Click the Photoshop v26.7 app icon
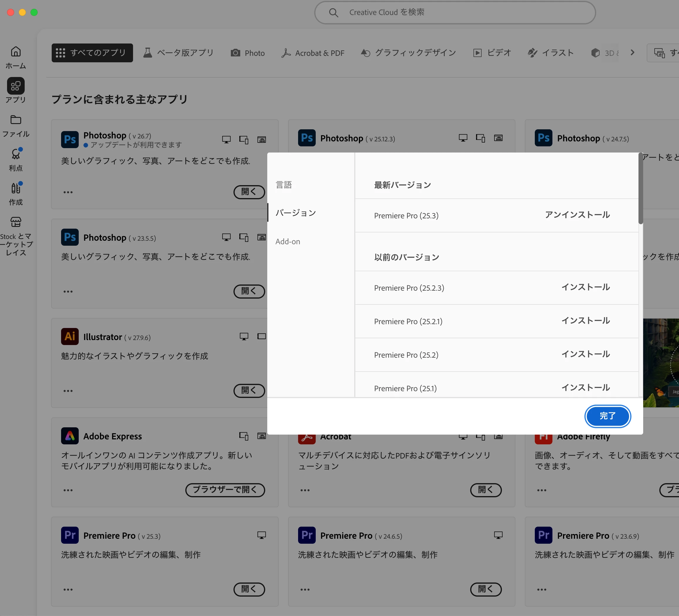The width and height of the screenshot is (679, 616). coord(70,139)
